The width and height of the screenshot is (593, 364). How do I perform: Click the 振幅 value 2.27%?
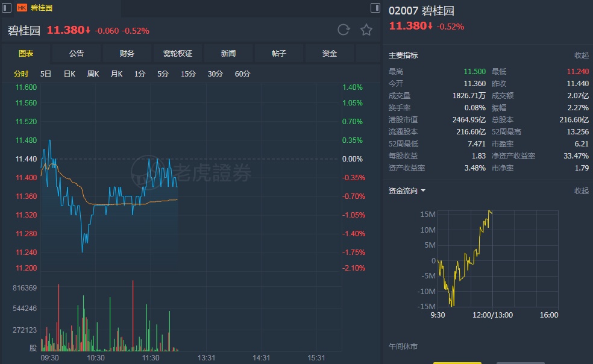[579, 108]
